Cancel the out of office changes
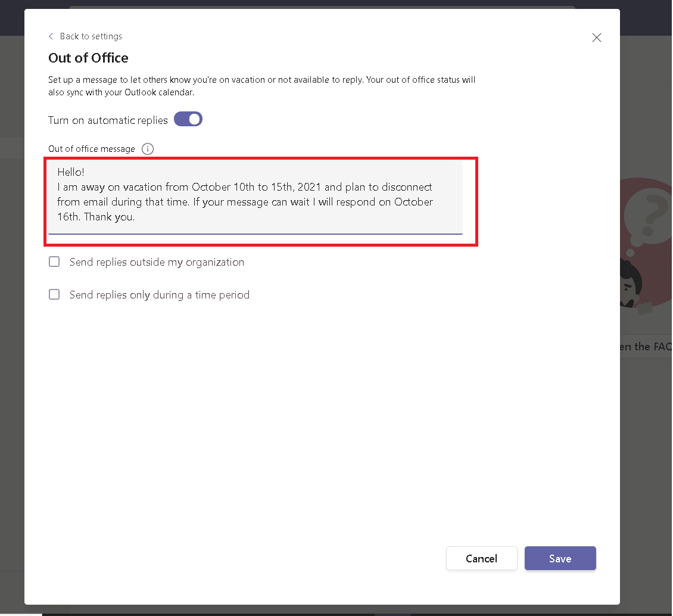This screenshot has width=673, height=616. click(x=482, y=558)
